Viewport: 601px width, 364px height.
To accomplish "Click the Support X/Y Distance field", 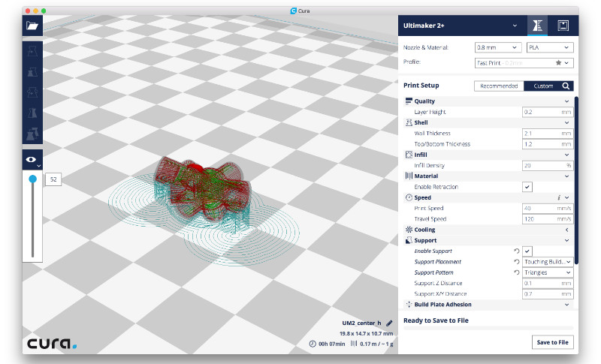I will [548, 294].
